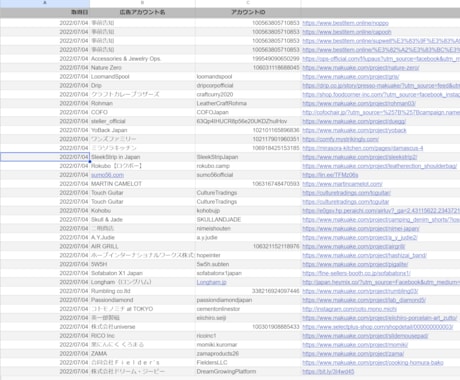Image resolution: width=460 pixels, height=380 pixels.
Task: Select column A header
Action: pyautogui.click(x=45, y=3)
